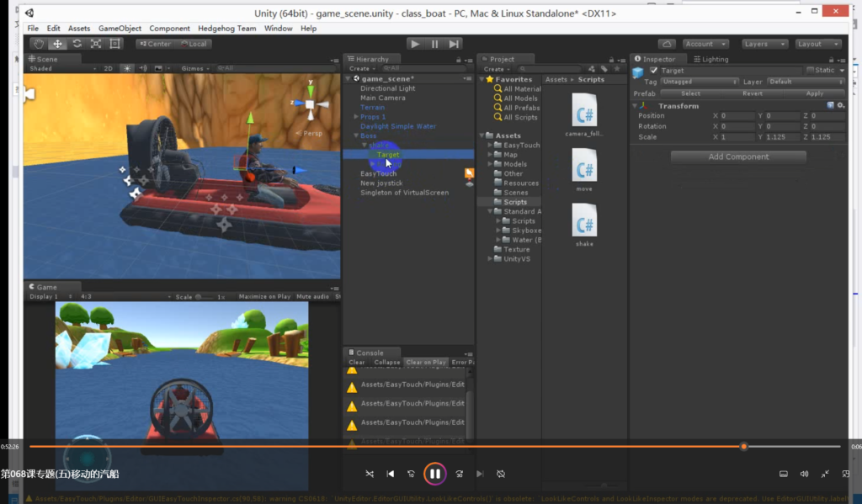Select the Rect transform tool

(x=114, y=44)
